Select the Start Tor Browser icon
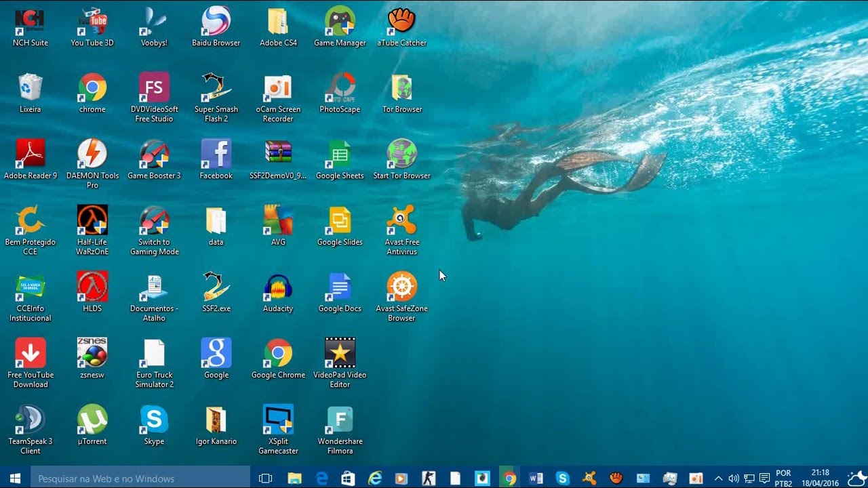Screen dimensions: 868x488 pyautogui.click(x=402, y=160)
